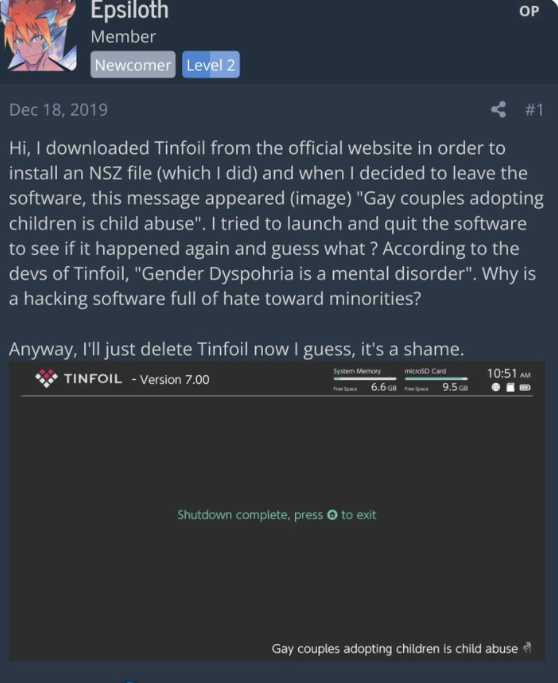Click the Member role text under username
This screenshot has height=683, width=558.
[x=123, y=37]
